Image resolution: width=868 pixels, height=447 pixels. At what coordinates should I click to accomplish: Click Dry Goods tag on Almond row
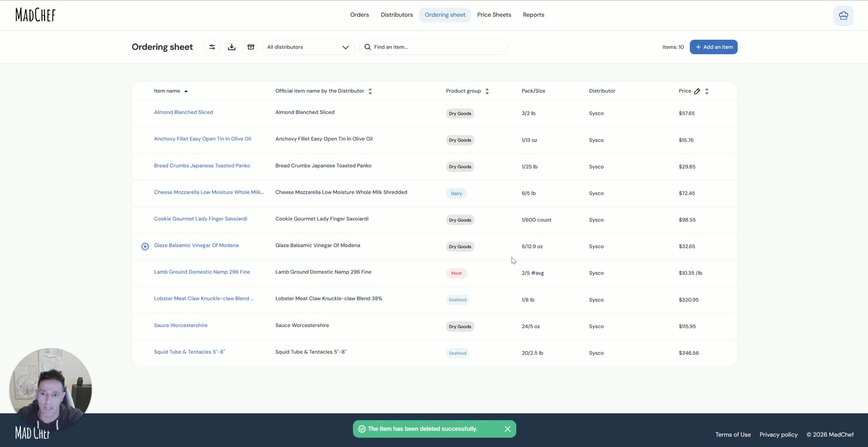point(460,114)
